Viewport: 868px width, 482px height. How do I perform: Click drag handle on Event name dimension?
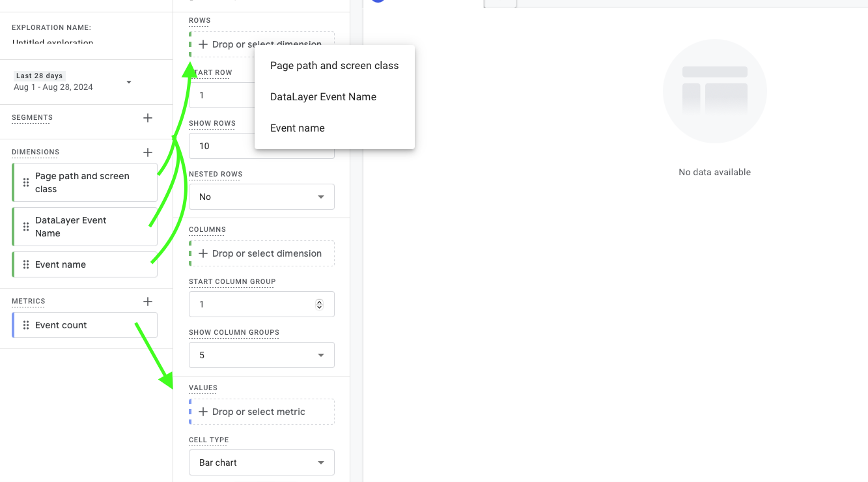coord(25,264)
